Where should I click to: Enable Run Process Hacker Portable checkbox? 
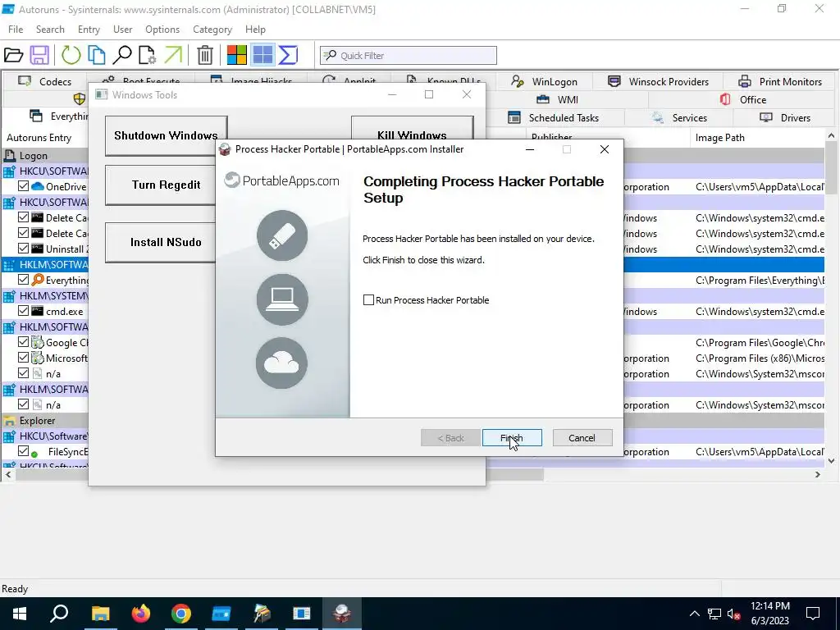pyautogui.click(x=368, y=300)
